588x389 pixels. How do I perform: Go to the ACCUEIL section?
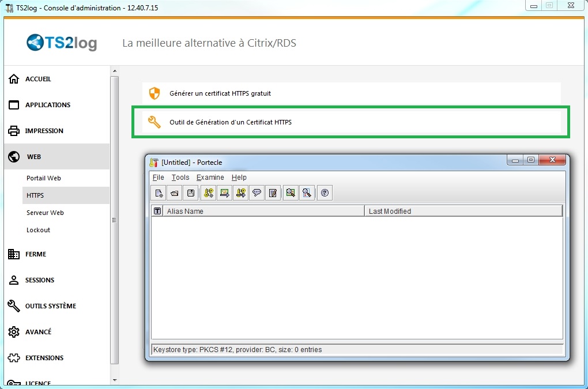point(57,79)
